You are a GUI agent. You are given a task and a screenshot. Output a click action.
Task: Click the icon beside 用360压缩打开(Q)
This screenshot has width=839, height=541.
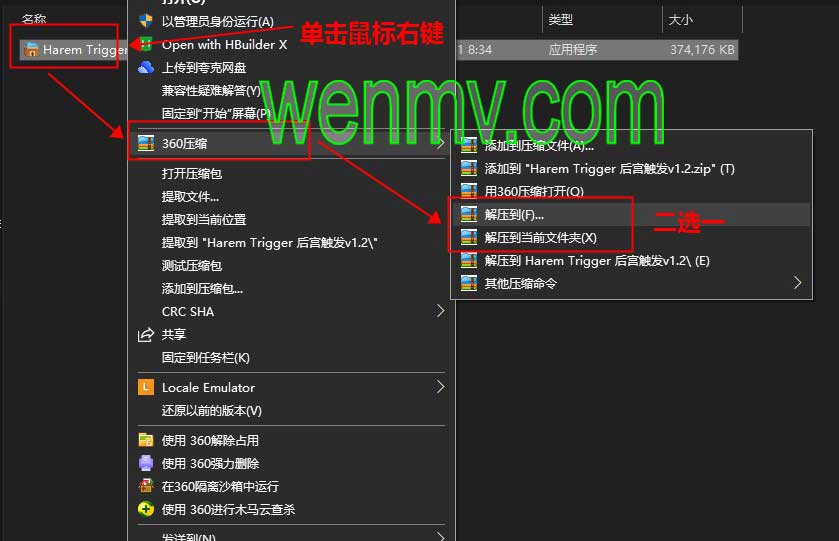pos(469,191)
